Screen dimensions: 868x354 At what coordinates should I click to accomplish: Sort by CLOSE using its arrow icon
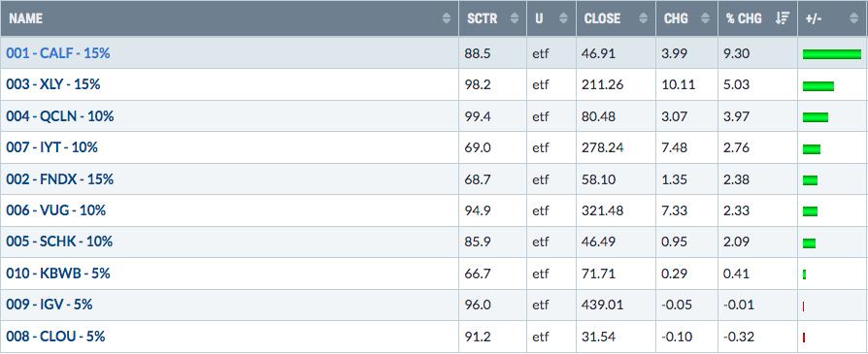(644, 18)
